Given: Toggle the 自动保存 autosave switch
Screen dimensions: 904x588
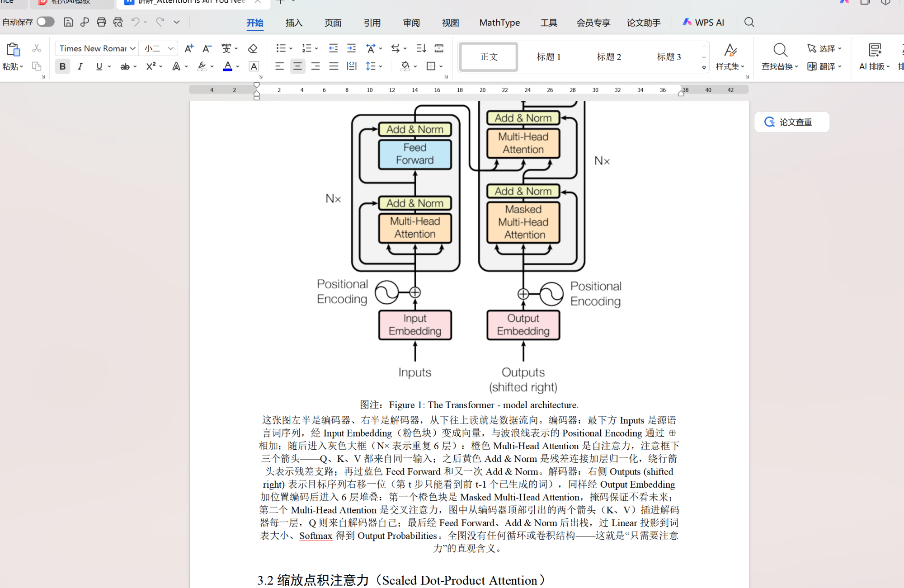Looking at the screenshot, I should point(46,22).
